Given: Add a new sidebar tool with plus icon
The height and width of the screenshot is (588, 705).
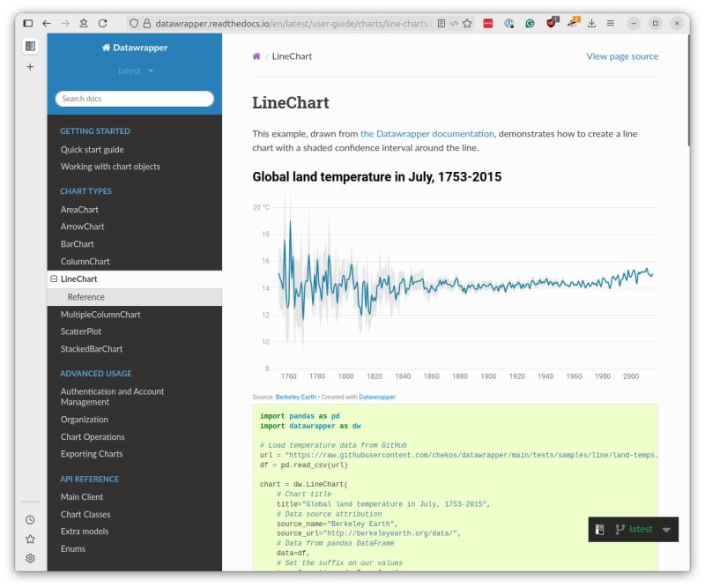Looking at the screenshot, I should (x=30, y=67).
